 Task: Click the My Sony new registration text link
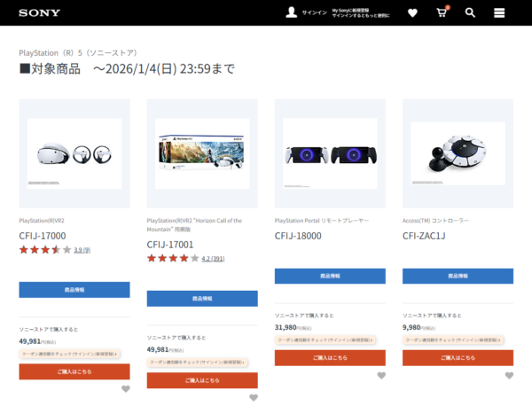361,13
